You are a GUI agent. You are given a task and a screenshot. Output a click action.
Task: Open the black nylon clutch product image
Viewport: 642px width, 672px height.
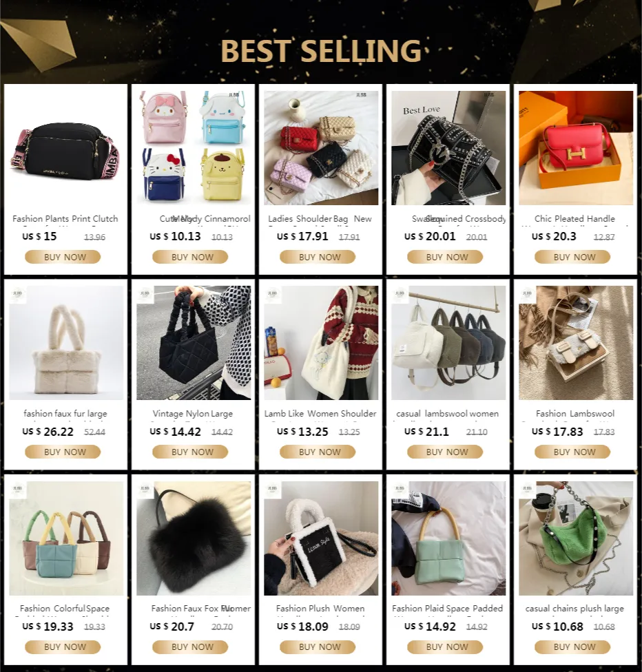click(x=65, y=148)
